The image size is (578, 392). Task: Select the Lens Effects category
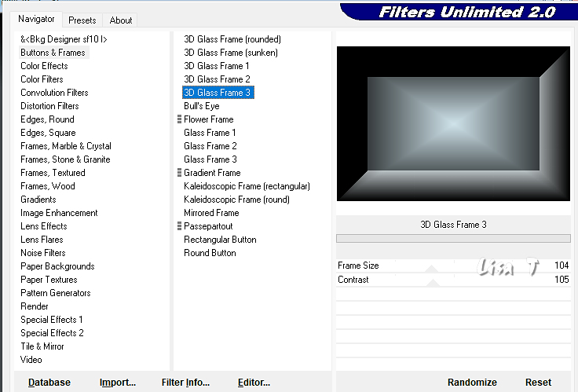pyautogui.click(x=44, y=226)
